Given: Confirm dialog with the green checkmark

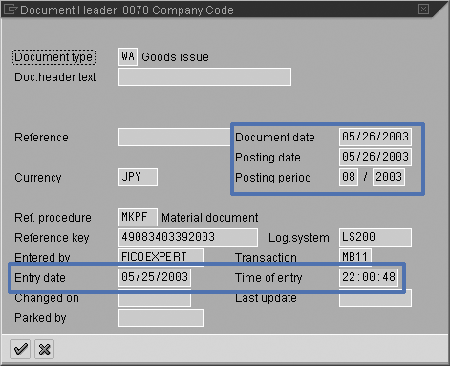Looking at the screenshot, I should 20,349.
